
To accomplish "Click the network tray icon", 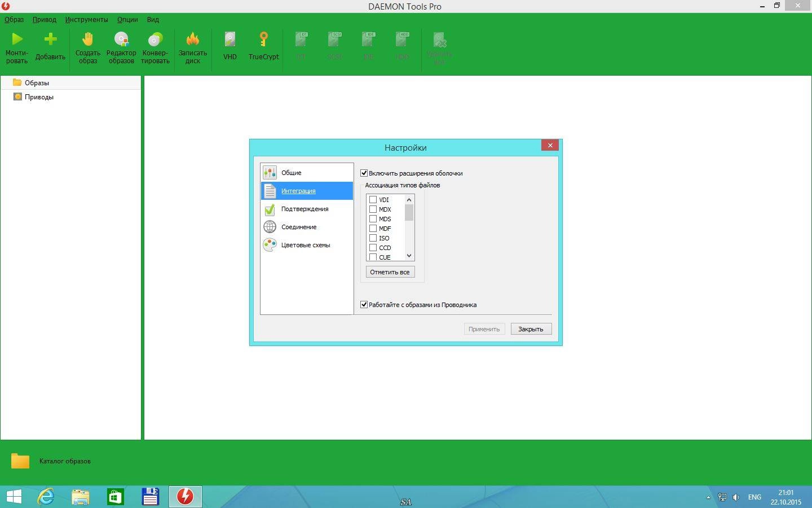I will tap(722, 497).
